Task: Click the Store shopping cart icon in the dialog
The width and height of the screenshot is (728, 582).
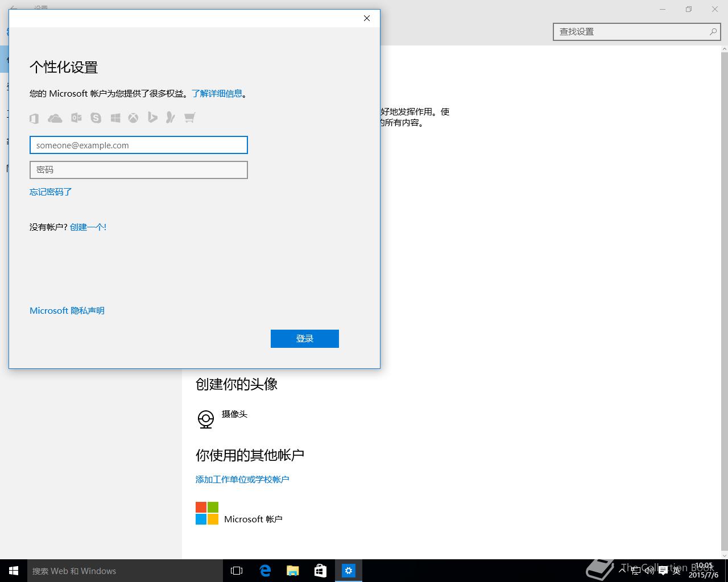Action: click(189, 118)
